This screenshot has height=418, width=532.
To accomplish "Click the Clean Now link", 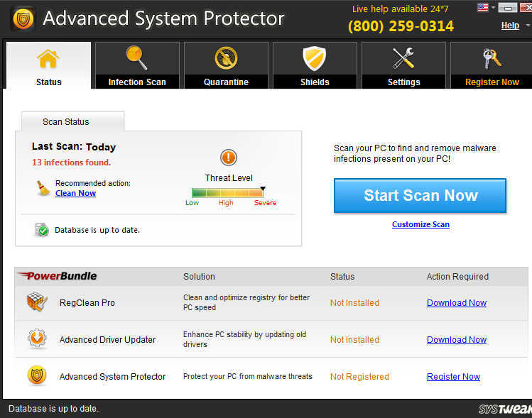I will pyautogui.click(x=75, y=193).
